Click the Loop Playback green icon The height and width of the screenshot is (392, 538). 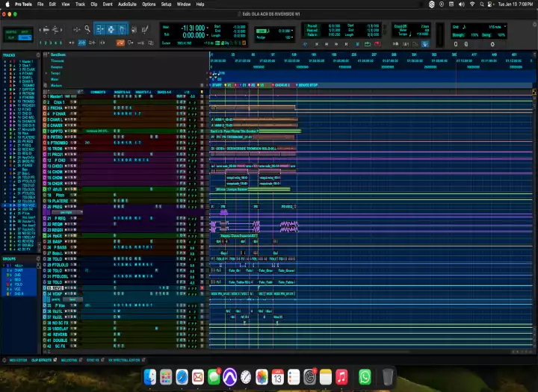pyautogui.click(x=367, y=44)
